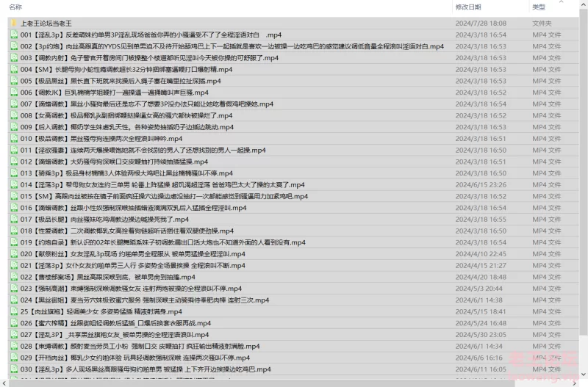Screen dimensions: 588x387
Task: Click the horizontal scrollbar right arrow
Action: pos(575,383)
